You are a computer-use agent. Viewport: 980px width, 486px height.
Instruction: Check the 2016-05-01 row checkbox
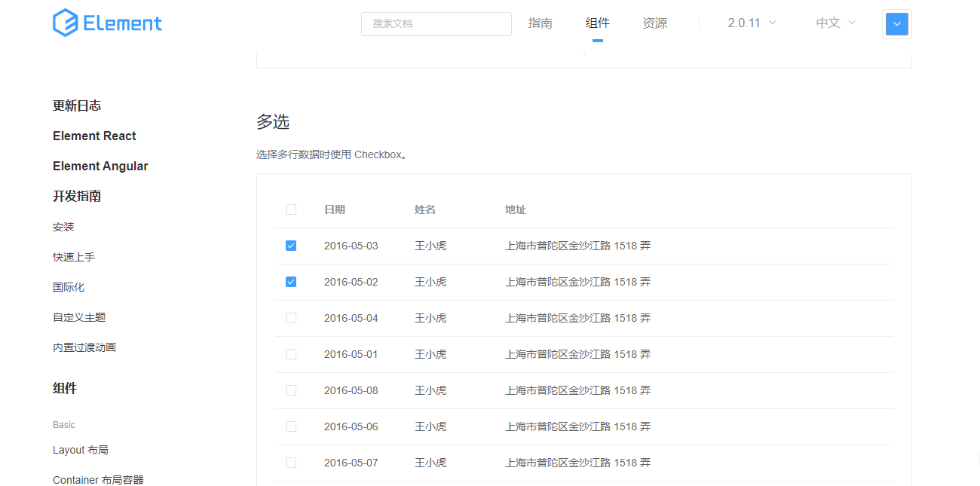click(x=291, y=353)
